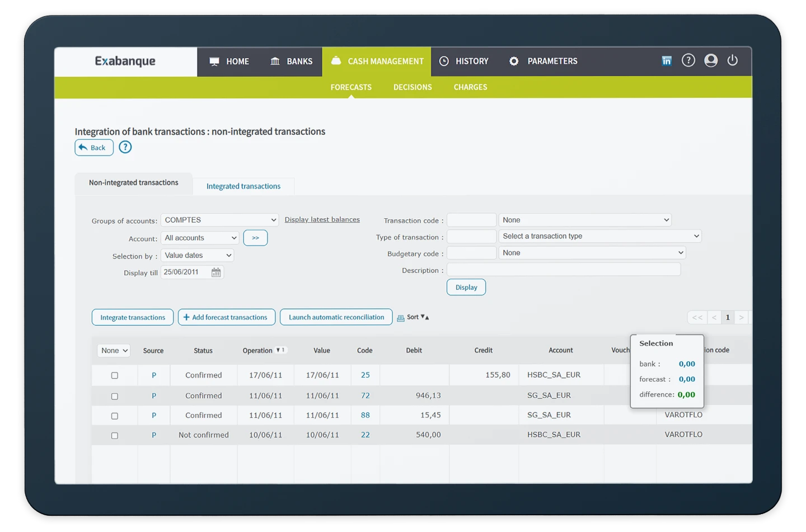The height and width of the screenshot is (532, 806).
Task: Click the power logout icon
Action: coord(732,60)
